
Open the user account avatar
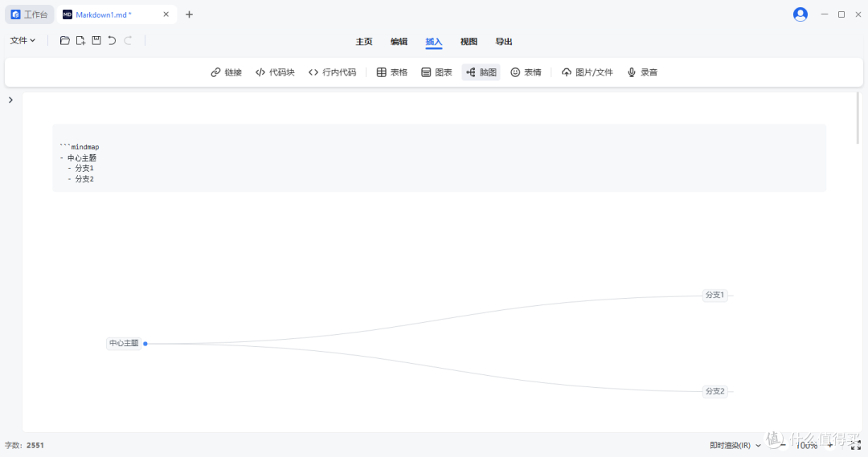pyautogui.click(x=800, y=14)
